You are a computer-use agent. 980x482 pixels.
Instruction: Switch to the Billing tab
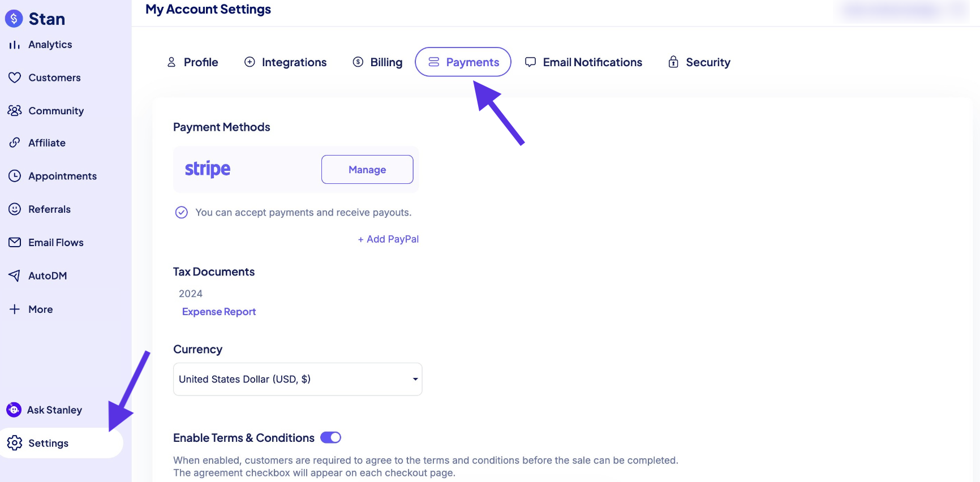(377, 62)
